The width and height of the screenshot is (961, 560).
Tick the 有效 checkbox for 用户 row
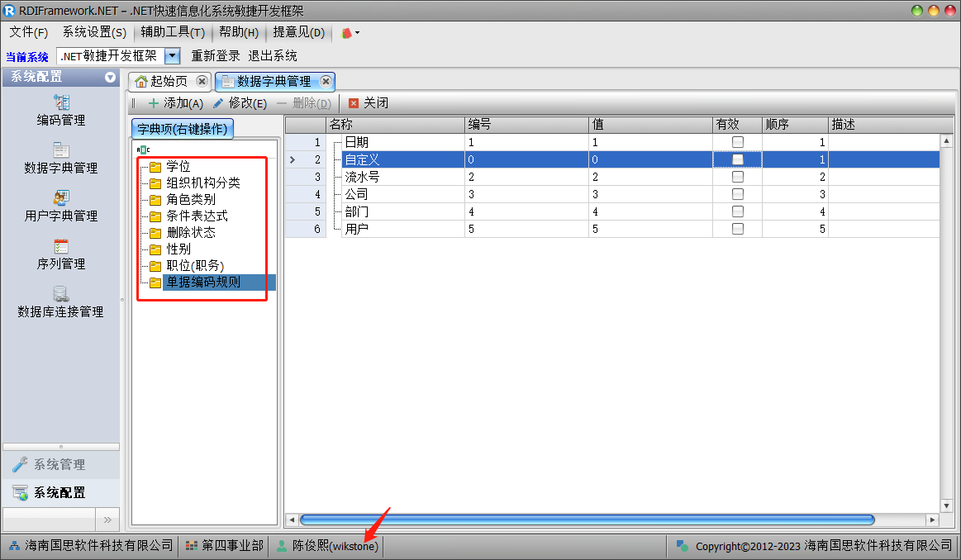738,229
